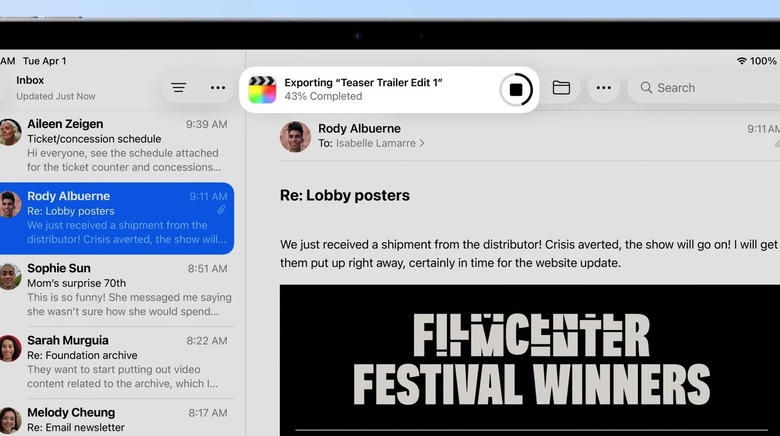Open the move-to-folder icon
Viewport: 780px width, 436px height.
coord(561,88)
